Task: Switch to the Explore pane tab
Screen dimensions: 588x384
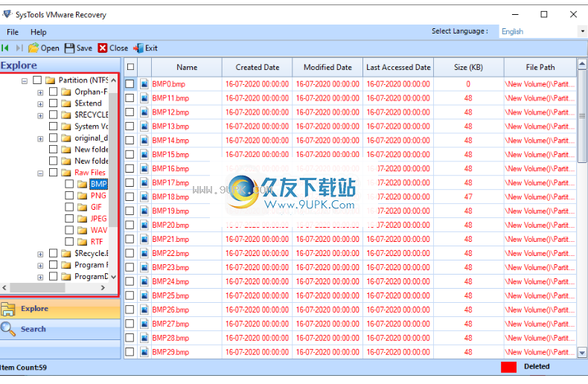Action: 60,309
